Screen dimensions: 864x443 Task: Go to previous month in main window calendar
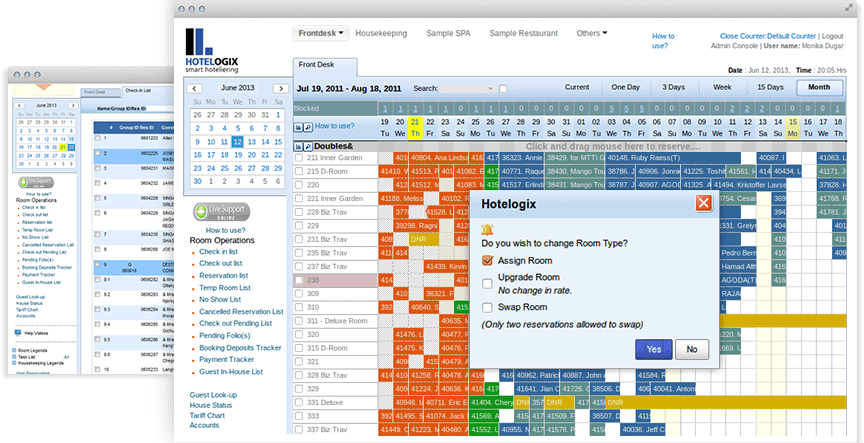tap(195, 88)
